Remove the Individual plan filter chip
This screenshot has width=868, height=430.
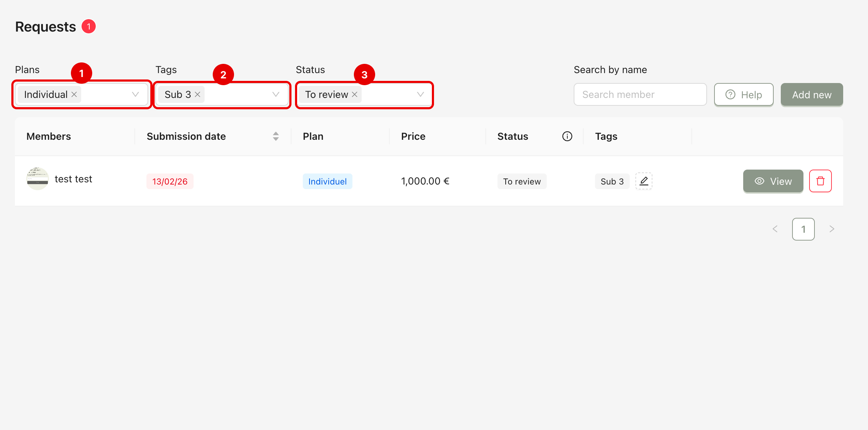pyautogui.click(x=74, y=94)
